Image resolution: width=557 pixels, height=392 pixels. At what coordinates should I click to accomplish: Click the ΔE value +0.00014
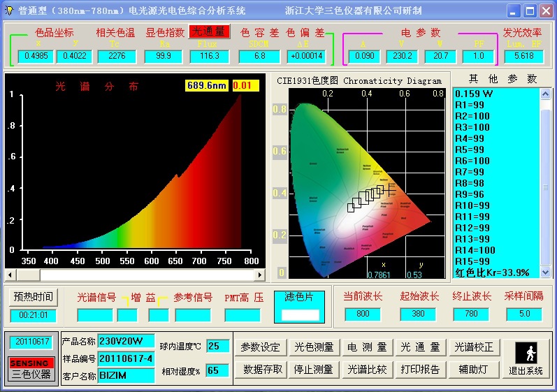(x=306, y=56)
